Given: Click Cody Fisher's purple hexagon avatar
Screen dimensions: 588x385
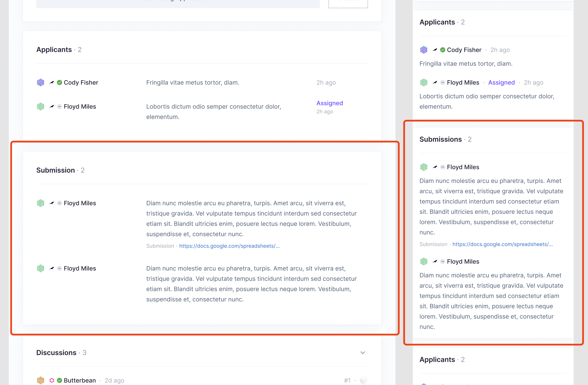Looking at the screenshot, I should pyautogui.click(x=40, y=83).
